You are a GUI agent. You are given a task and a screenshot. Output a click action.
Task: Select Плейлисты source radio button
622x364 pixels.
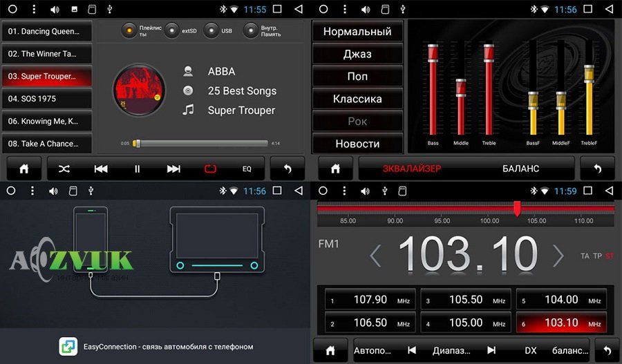(129, 30)
